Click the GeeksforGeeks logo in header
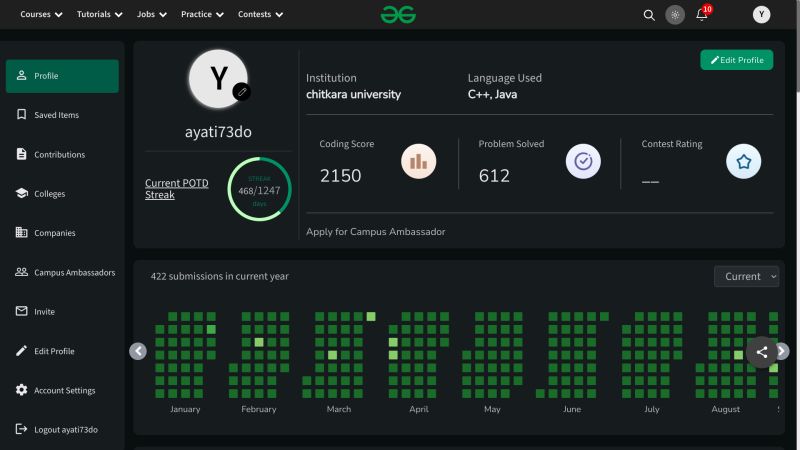Viewport: 800px width, 450px height. click(398, 14)
